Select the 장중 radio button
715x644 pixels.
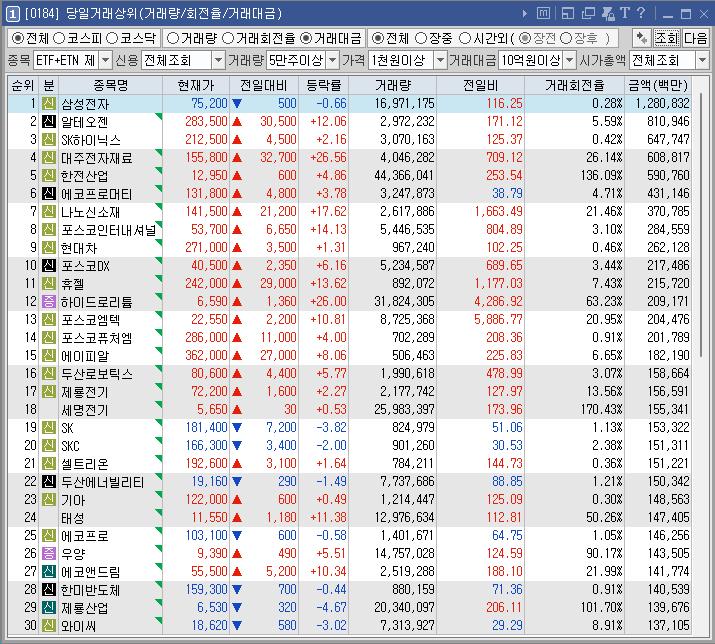tap(421, 38)
